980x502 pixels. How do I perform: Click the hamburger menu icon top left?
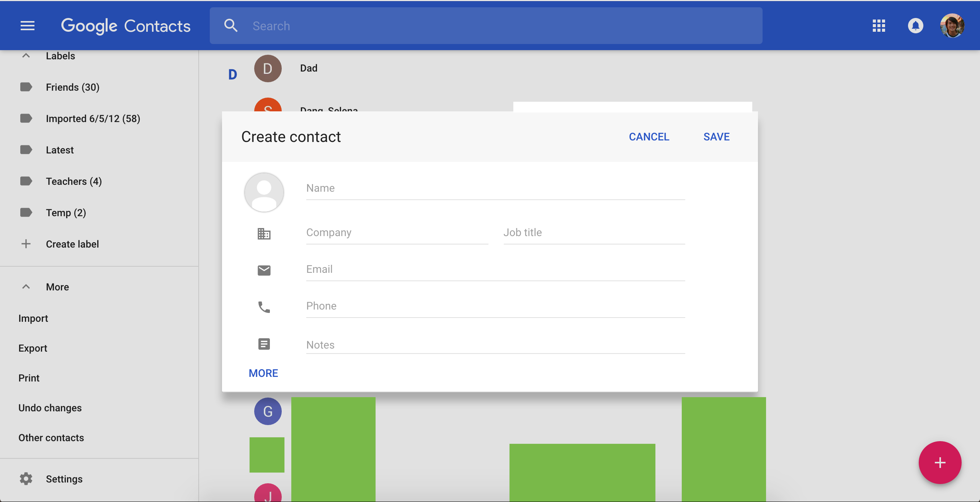click(27, 26)
